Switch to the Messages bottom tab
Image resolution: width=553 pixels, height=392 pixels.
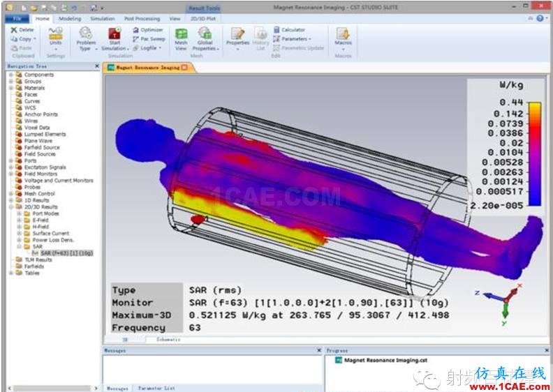tap(118, 388)
